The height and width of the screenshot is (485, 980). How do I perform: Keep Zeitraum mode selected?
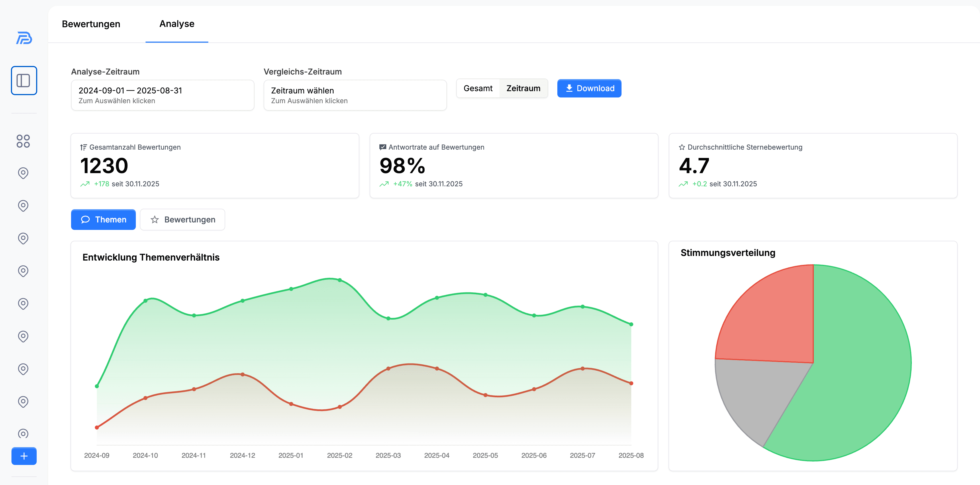coord(523,88)
